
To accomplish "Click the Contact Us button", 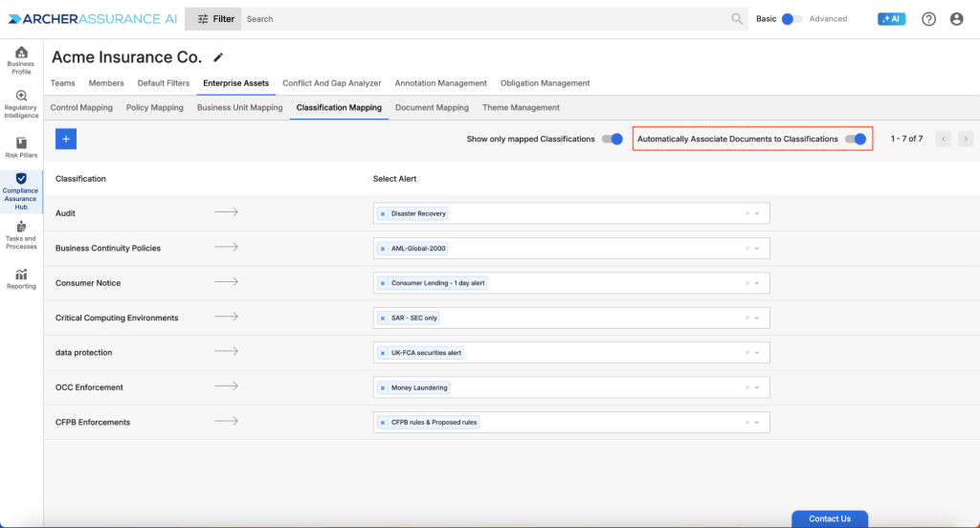I will (x=830, y=518).
